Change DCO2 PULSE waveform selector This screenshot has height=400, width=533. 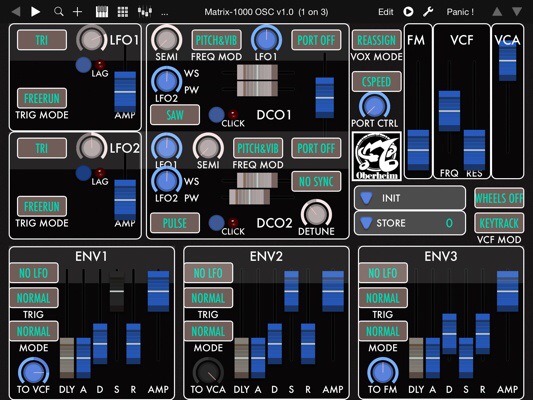point(175,223)
